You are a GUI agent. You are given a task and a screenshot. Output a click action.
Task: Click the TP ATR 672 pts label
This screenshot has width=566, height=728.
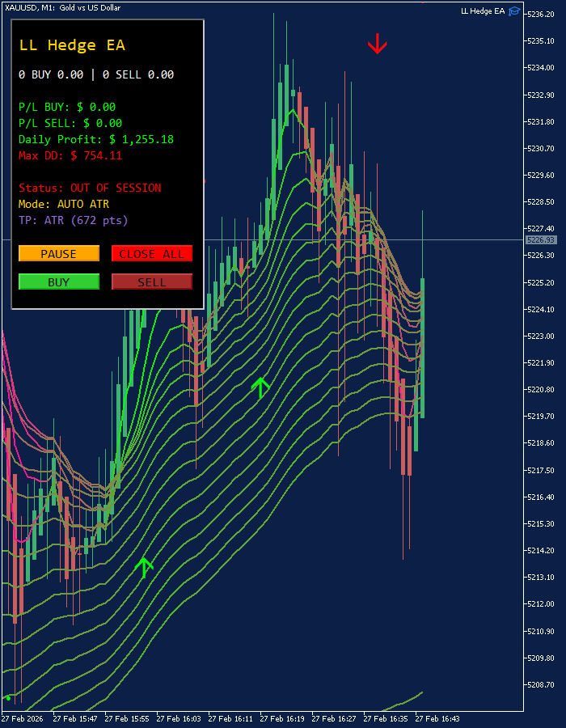click(x=74, y=220)
